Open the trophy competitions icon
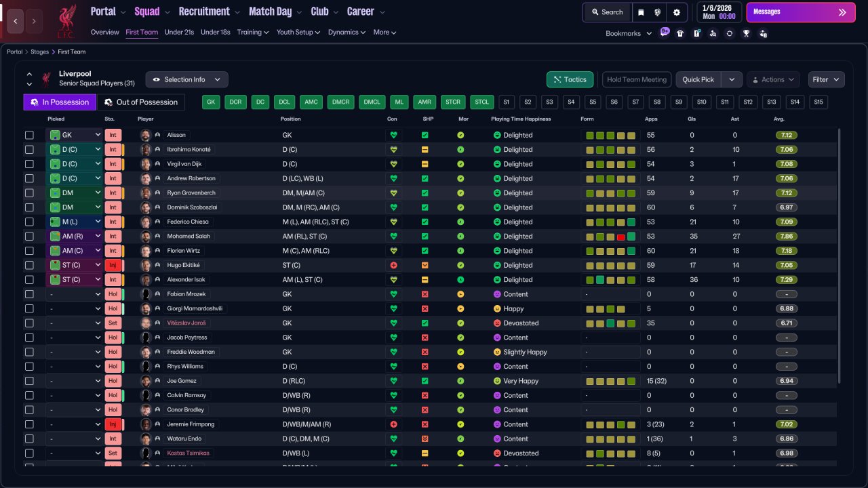 click(x=747, y=33)
